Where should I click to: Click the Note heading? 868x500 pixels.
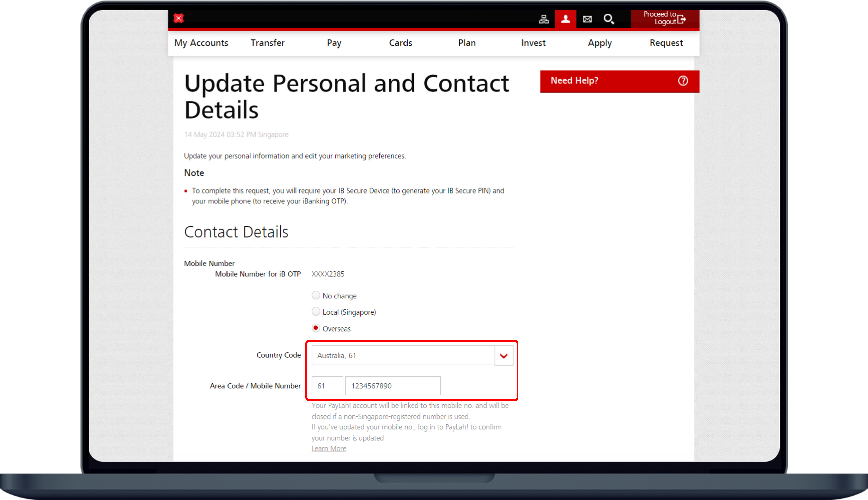pos(194,173)
